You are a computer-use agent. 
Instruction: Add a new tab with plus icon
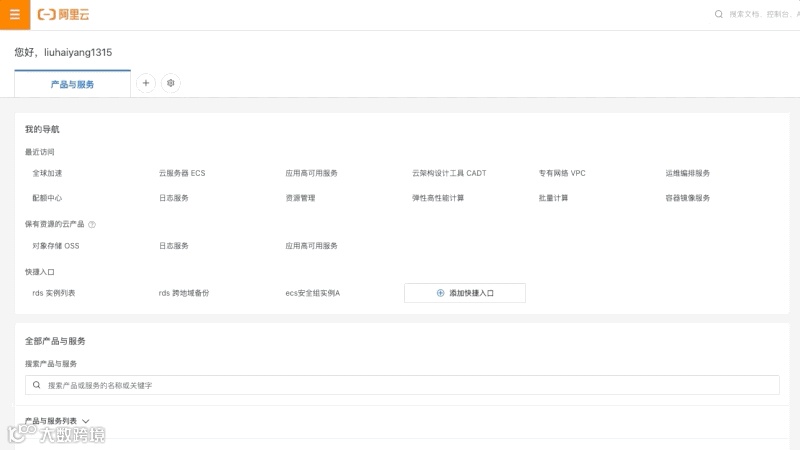146,83
